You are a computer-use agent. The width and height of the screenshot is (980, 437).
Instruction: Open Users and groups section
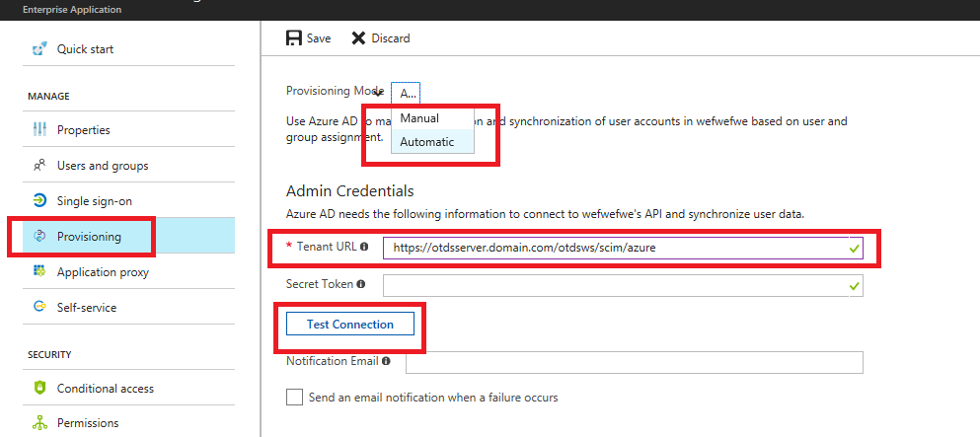[x=128, y=166]
